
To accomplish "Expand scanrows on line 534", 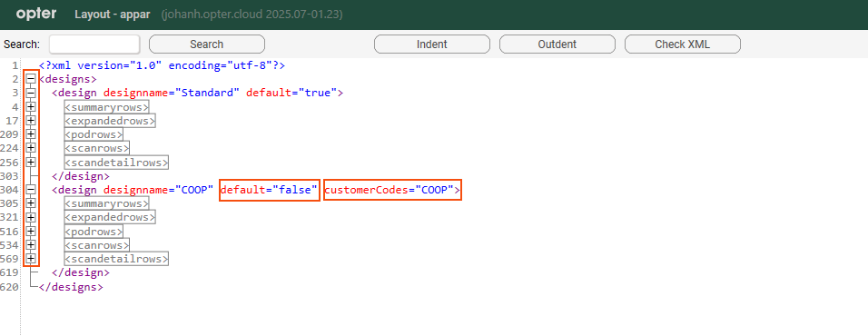I will 31,244.
